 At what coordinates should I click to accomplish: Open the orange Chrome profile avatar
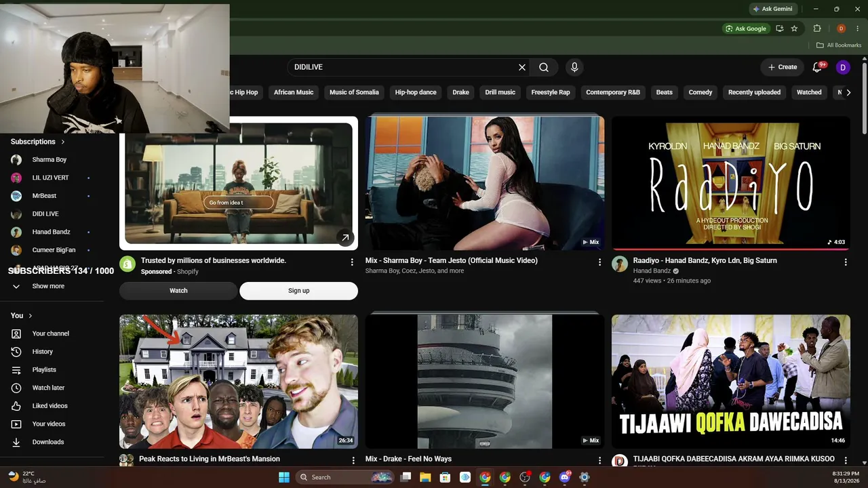[x=841, y=28]
